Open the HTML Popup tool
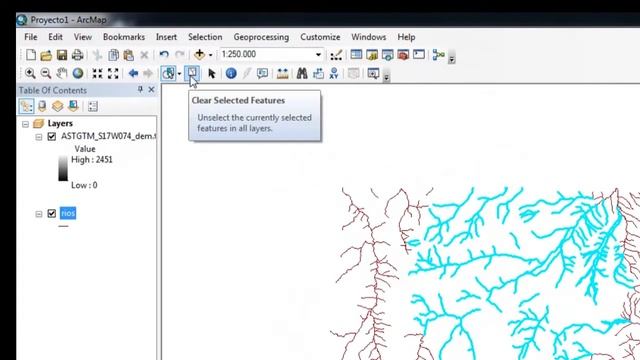640x360 pixels. [262, 73]
